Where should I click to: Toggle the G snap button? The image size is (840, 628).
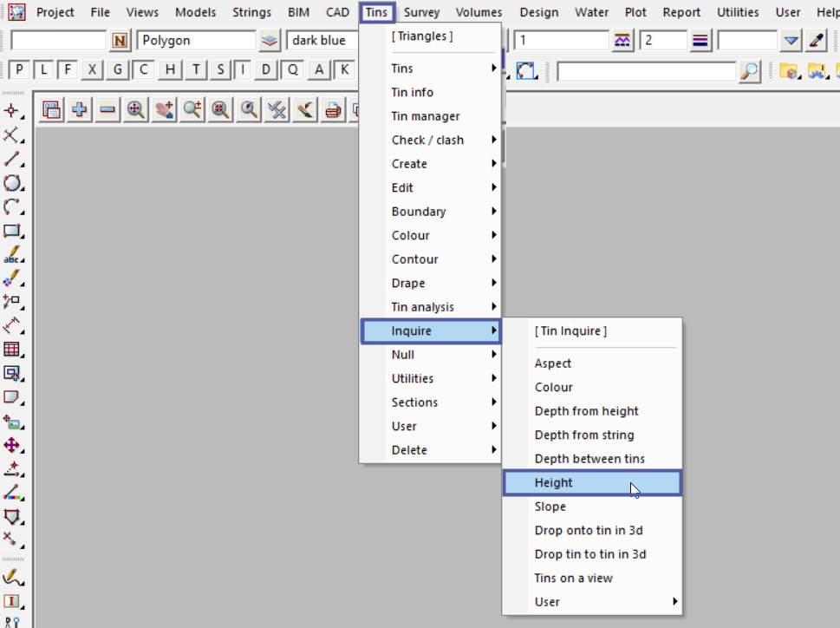pos(119,70)
